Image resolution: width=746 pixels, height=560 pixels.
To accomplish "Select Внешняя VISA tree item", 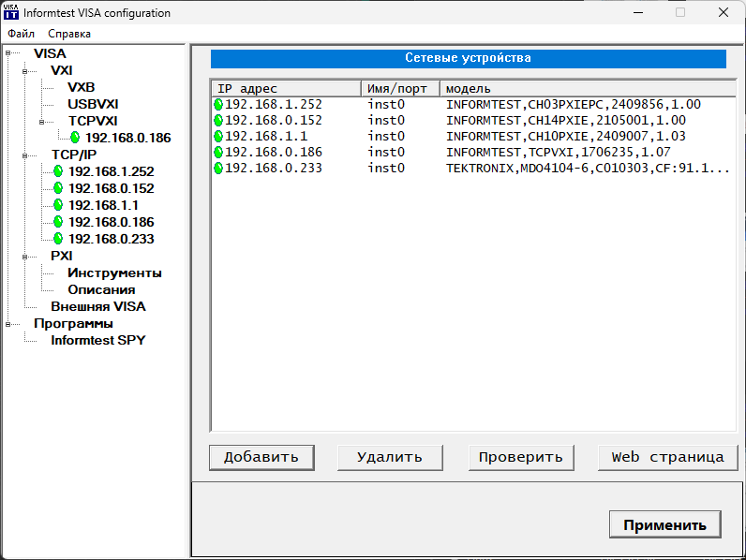I will click(x=98, y=306).
